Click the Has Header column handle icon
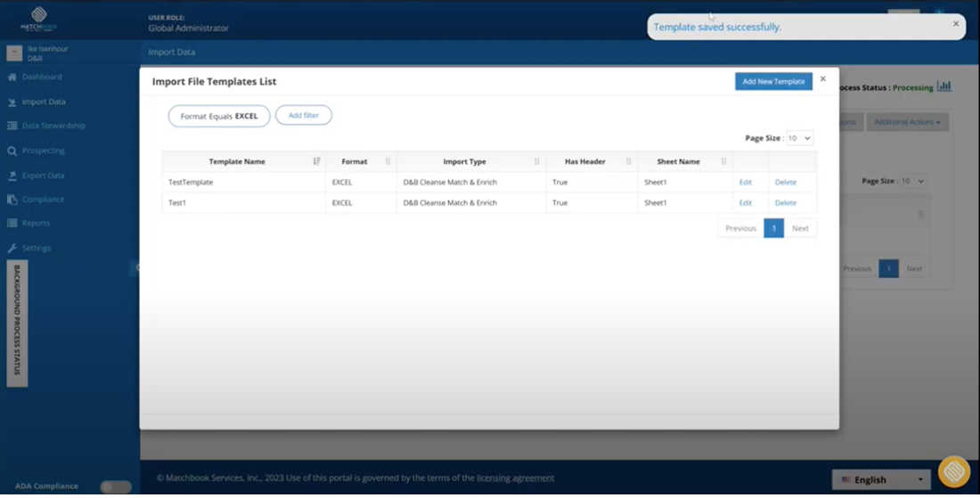Screen dimensions: 980x498 628,161
